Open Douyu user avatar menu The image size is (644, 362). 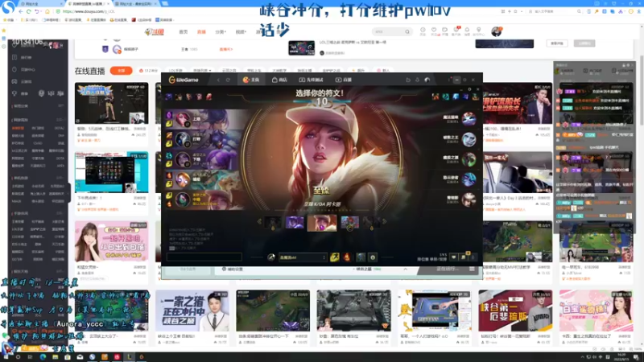(x=497, y=31)
